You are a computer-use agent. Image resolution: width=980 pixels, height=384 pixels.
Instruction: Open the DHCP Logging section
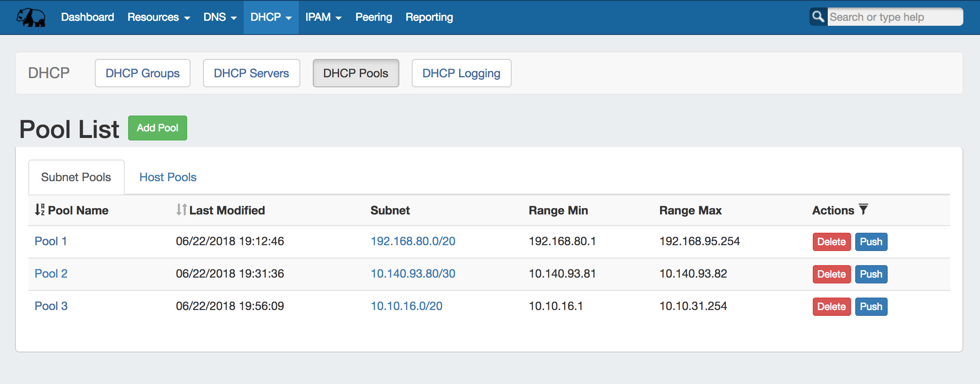click(461, 74)
